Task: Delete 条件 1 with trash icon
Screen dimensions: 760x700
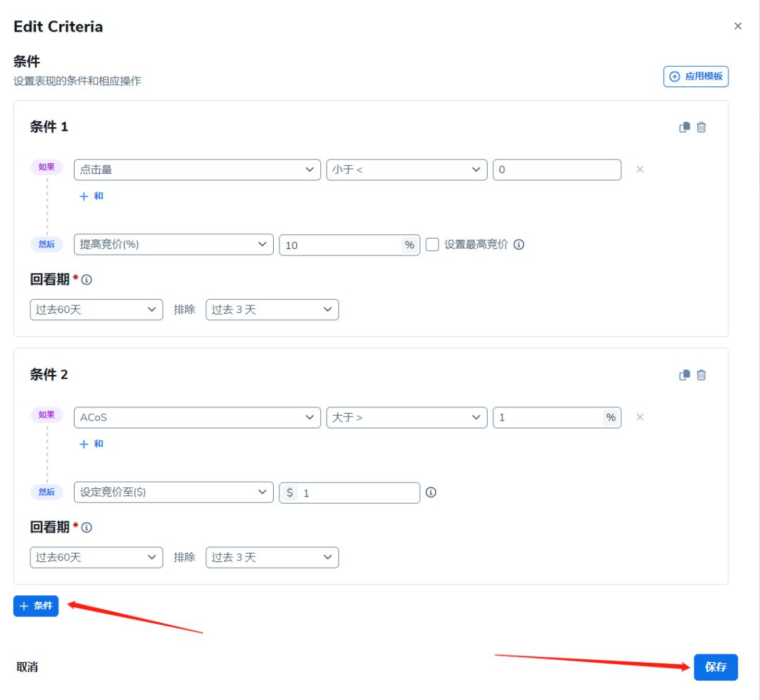Action: coord(701,127)
